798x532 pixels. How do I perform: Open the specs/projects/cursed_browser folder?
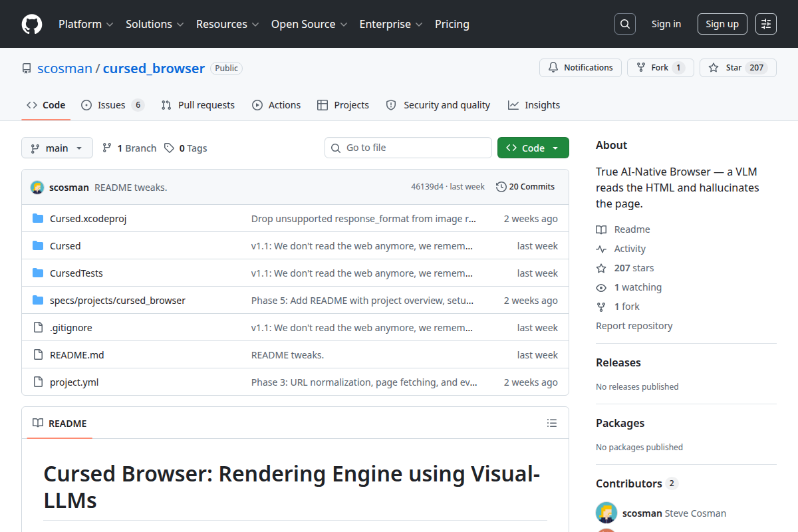(x=118, y=301)
